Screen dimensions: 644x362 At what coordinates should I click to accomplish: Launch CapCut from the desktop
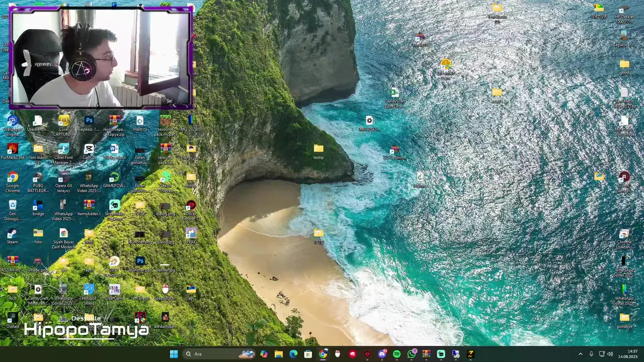(89, 152)
